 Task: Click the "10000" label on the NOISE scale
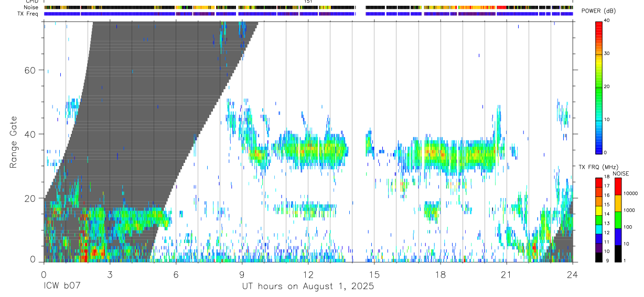pyautogui.click(x=630, y=193)
